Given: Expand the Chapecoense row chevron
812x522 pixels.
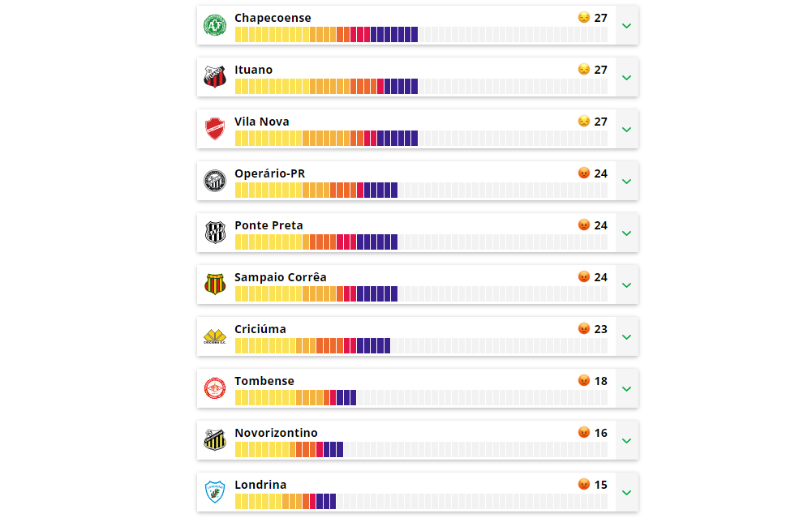Looking at the screenshot, I should pos(626,26).
